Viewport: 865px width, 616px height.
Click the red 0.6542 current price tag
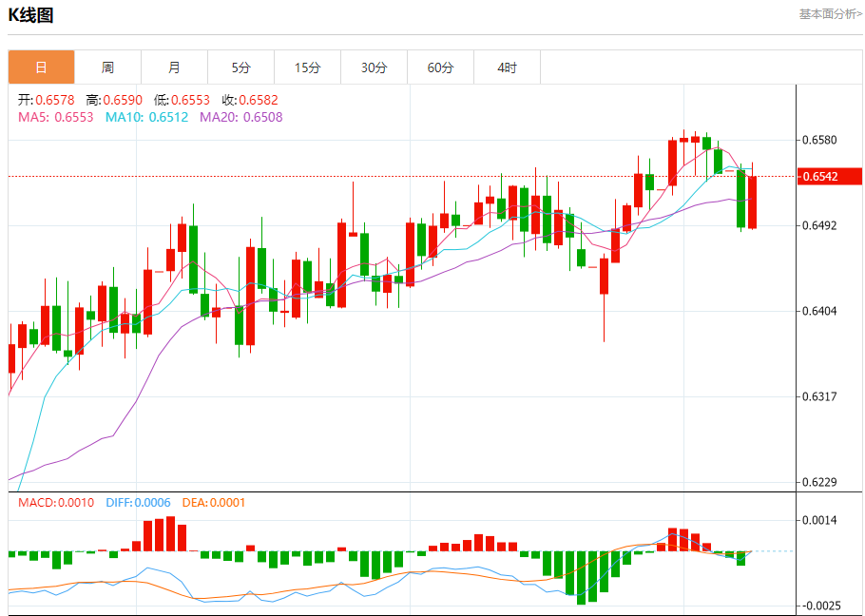click(832, 177)
